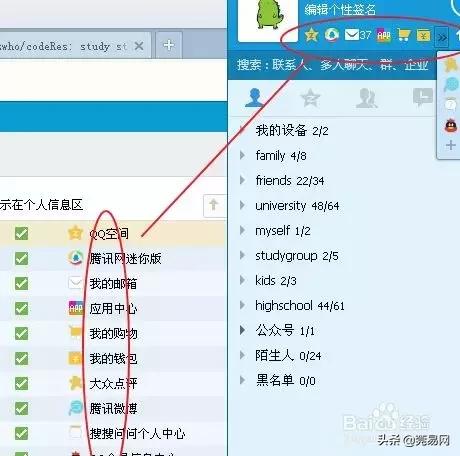Click 腾讯微博 icon in list

point(75,408)
